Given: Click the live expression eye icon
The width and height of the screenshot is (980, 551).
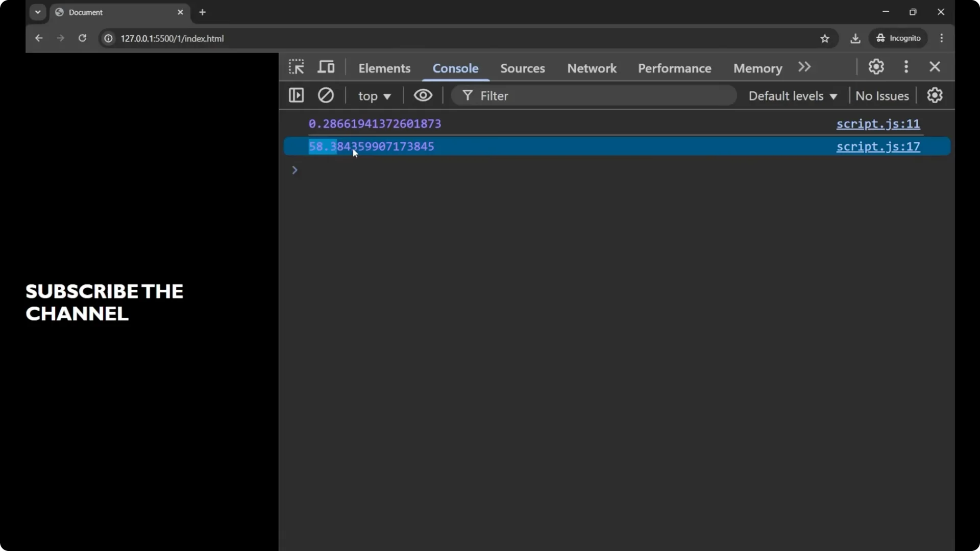Looking at the screenshot, I should pos(423,95).
